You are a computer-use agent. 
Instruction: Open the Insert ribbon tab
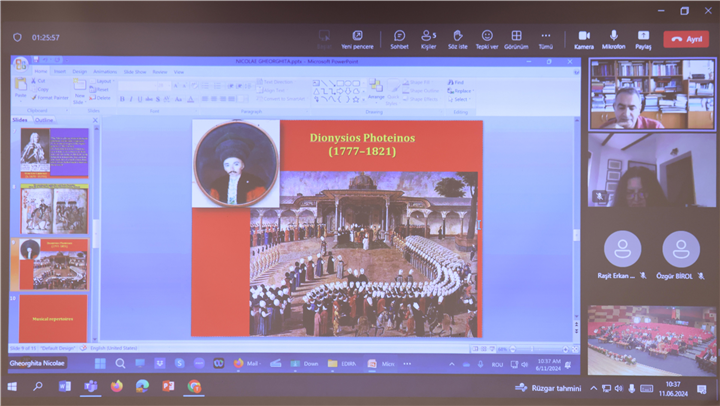coord(60,71)
